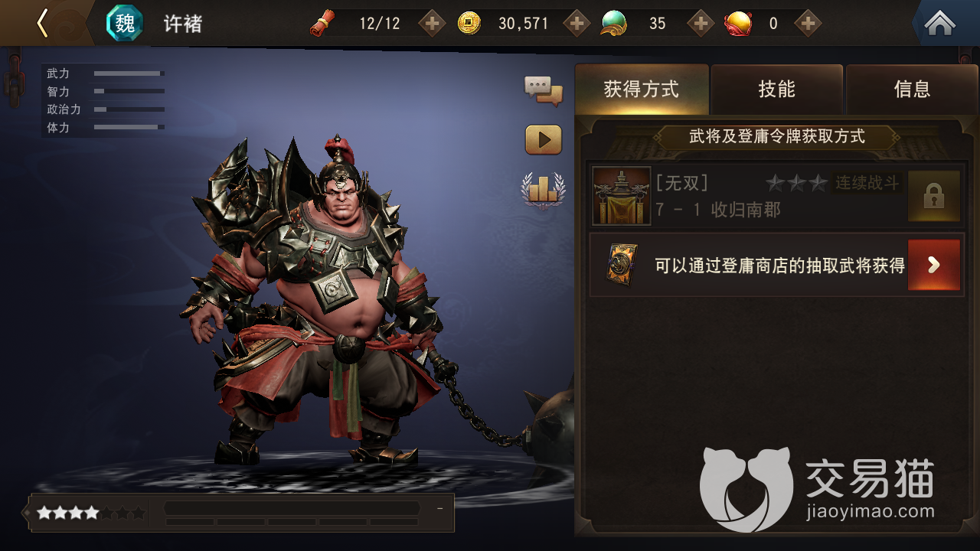Add jade gems with plus button

tap(701, 24)
